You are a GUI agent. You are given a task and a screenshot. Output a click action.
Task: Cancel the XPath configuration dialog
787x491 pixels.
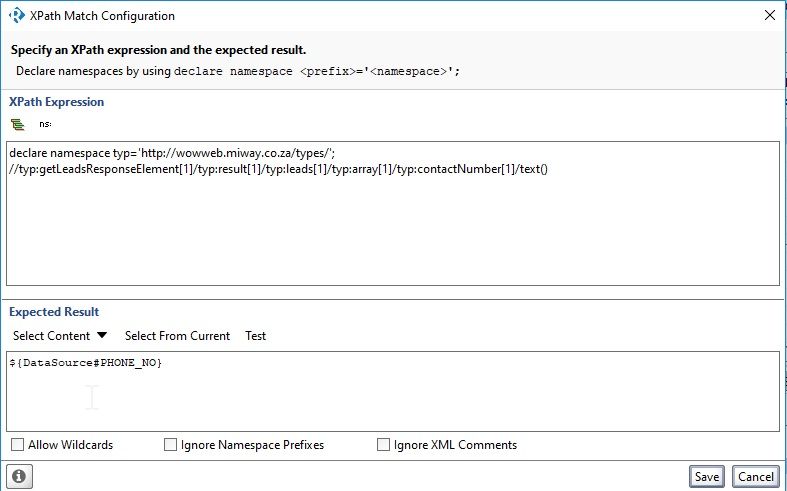(755, 476)
